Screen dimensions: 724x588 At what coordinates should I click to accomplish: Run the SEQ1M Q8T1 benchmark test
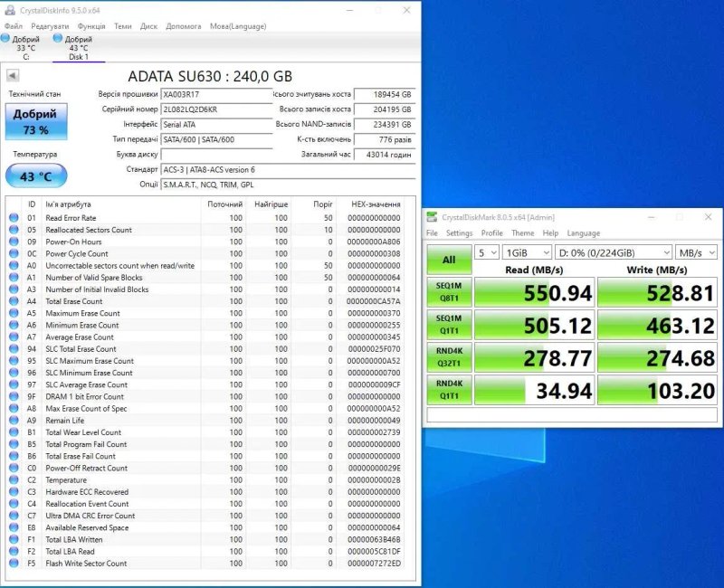click(449, 291)
